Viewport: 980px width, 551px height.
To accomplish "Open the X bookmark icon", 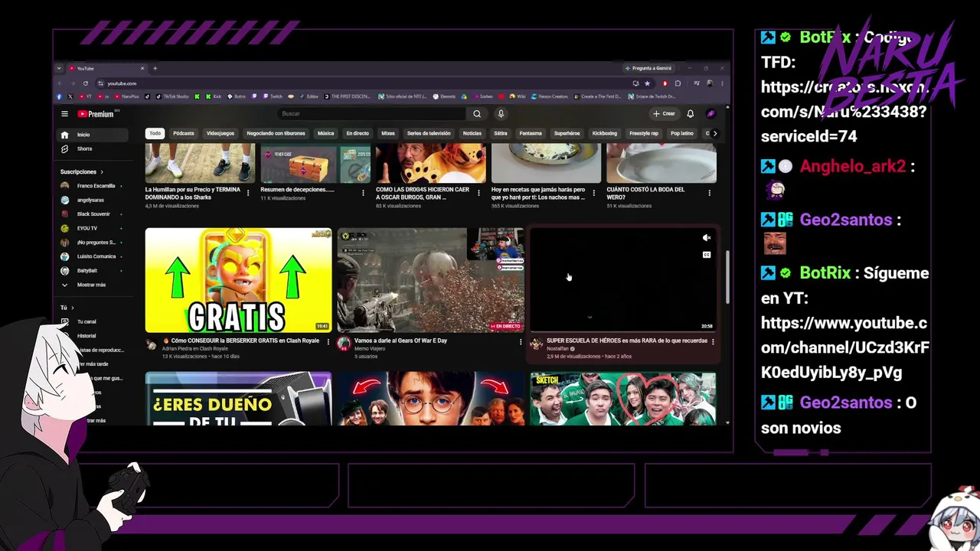I will click(70, 96).
